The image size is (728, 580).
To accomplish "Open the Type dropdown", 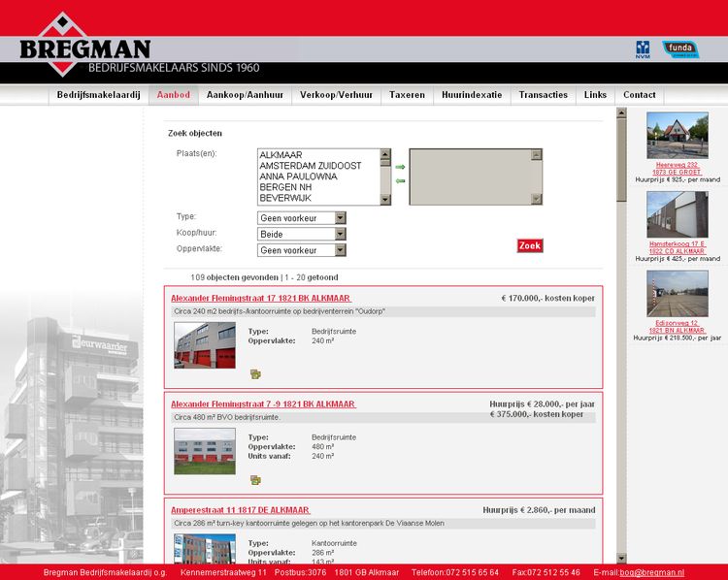I will (301, 218).
